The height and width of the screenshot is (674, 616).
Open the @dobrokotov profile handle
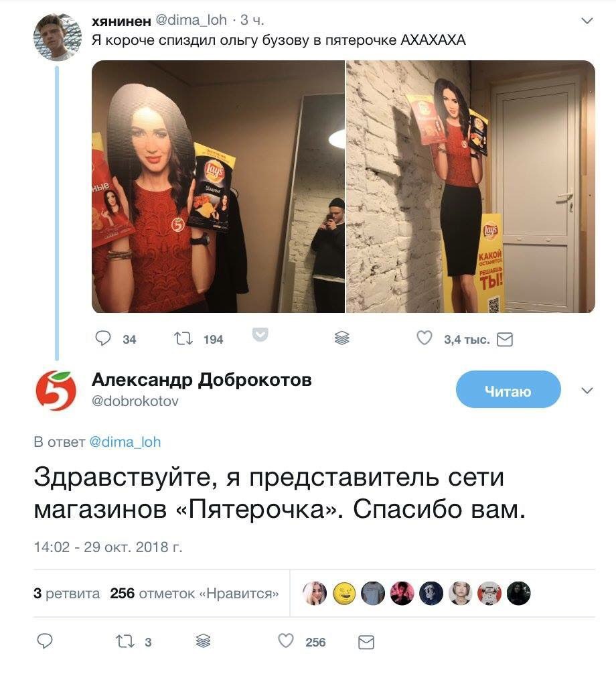[135, 401]
